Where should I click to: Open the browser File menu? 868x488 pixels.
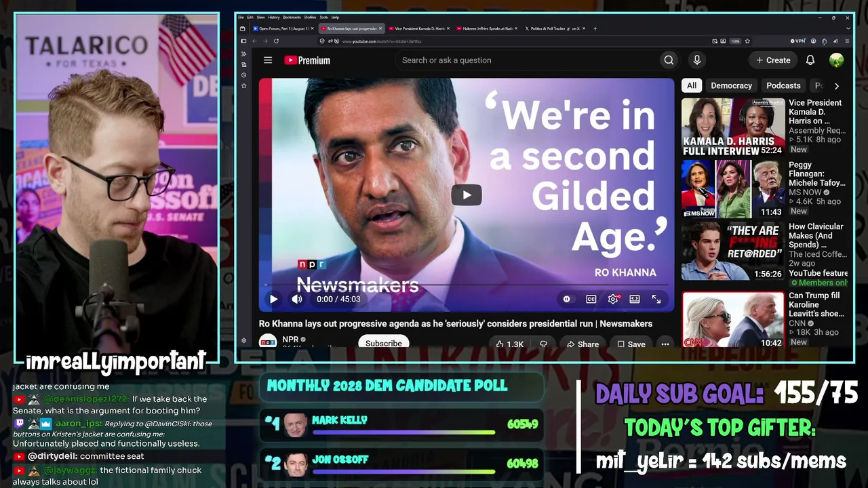[x=241, y=17]
